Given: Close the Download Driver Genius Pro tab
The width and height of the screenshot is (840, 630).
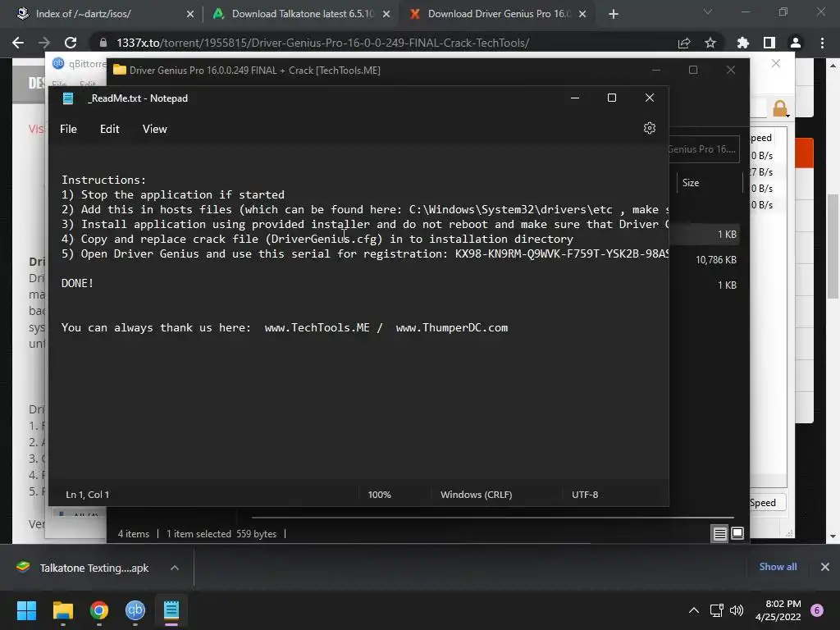Looking at the screenshot, I should pos(583,15).
